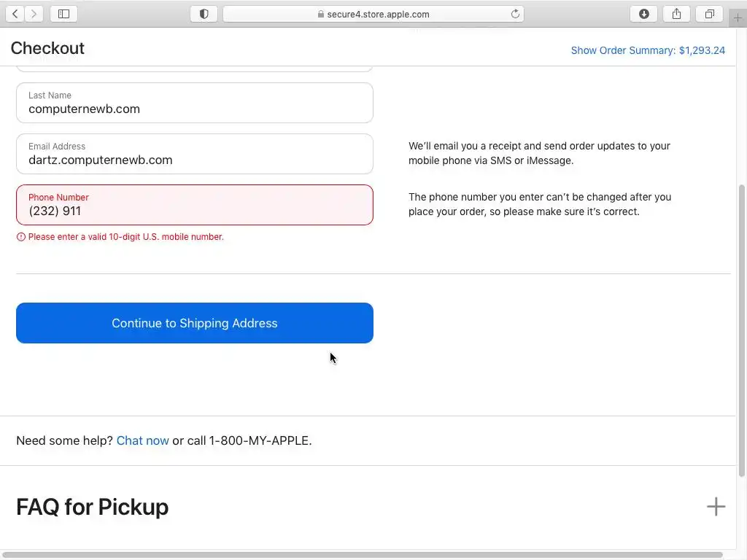Click the horizontal scrollbar at bottom
This screenshot has height=560, width=747.
pyautogui.click(x=361, y=556)
